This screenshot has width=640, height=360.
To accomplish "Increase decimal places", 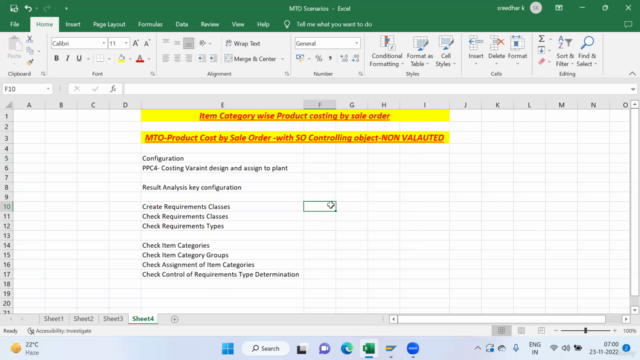I will pyautogui.click(x=344, y=59).
